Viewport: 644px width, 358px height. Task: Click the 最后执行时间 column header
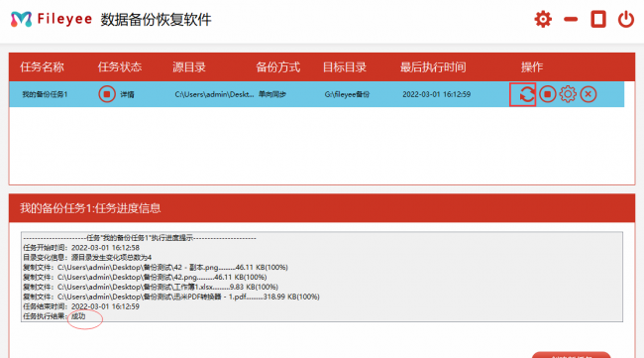coord(433,67)
